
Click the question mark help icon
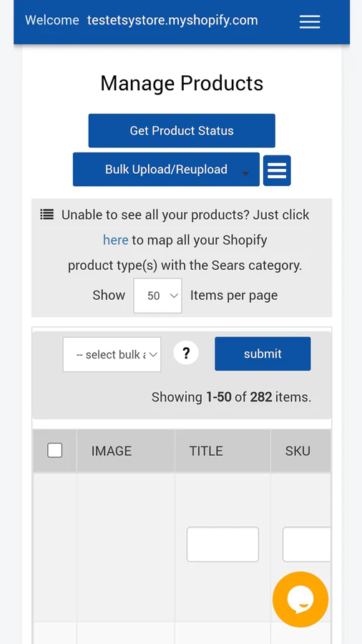(x=186, y=353)
